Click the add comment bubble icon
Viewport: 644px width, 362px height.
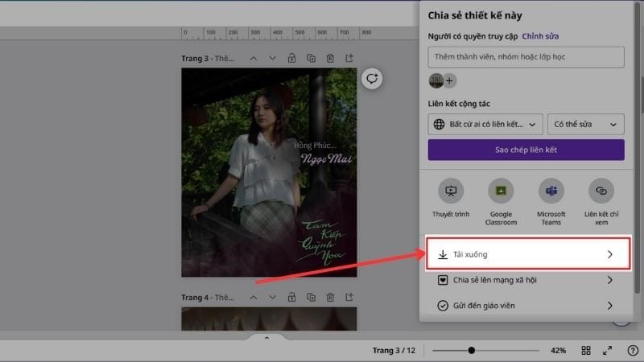point(371,78)
